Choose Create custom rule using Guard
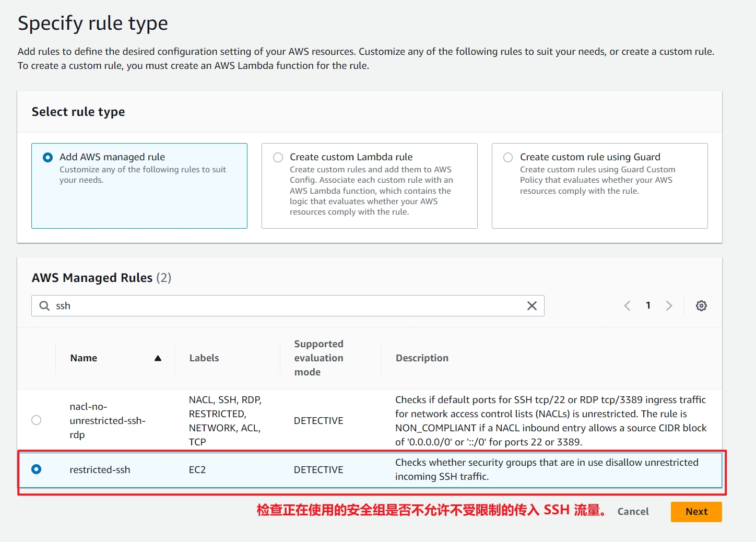756x542 pixels. tap(508, 157)
